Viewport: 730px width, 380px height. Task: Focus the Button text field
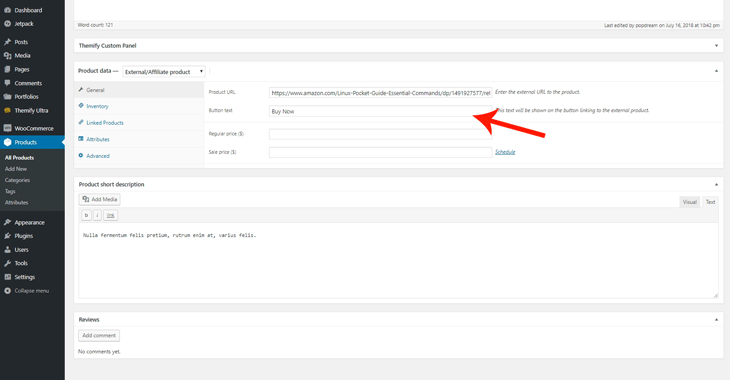click(x=380, y=111)
